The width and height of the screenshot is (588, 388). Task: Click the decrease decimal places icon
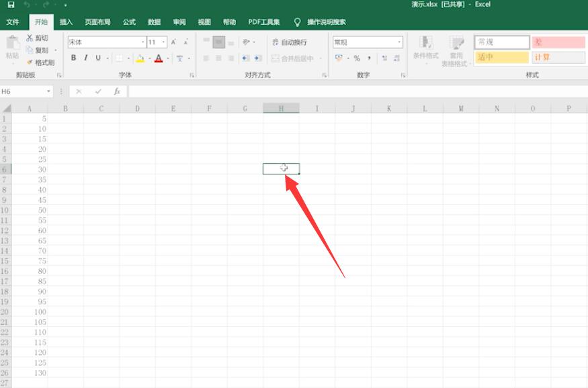tap(396, 58)
